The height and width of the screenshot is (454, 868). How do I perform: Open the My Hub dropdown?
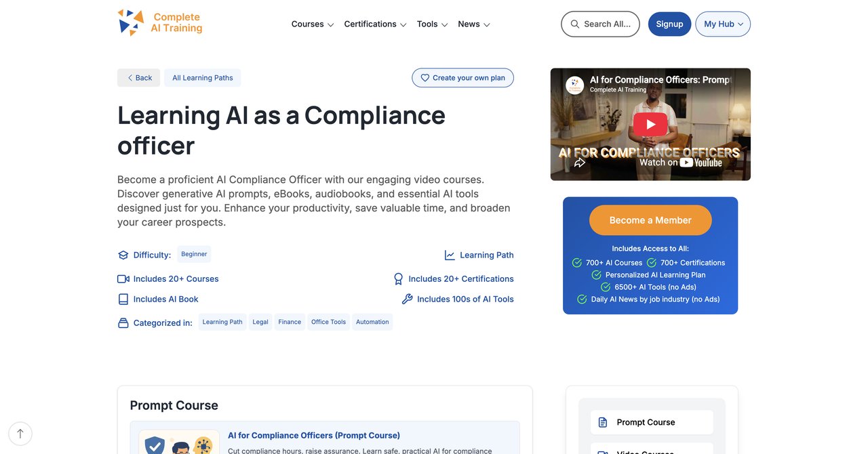tap(723, 24)
